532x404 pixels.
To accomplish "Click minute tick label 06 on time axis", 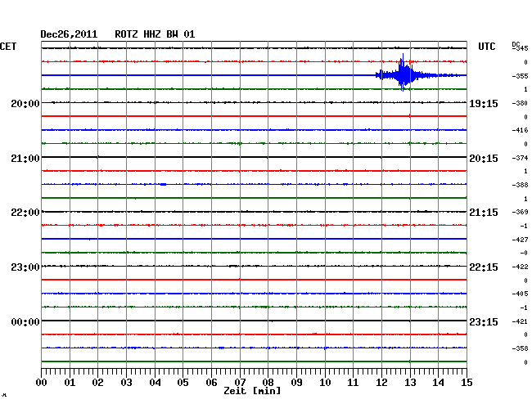I will pos(211,383).
